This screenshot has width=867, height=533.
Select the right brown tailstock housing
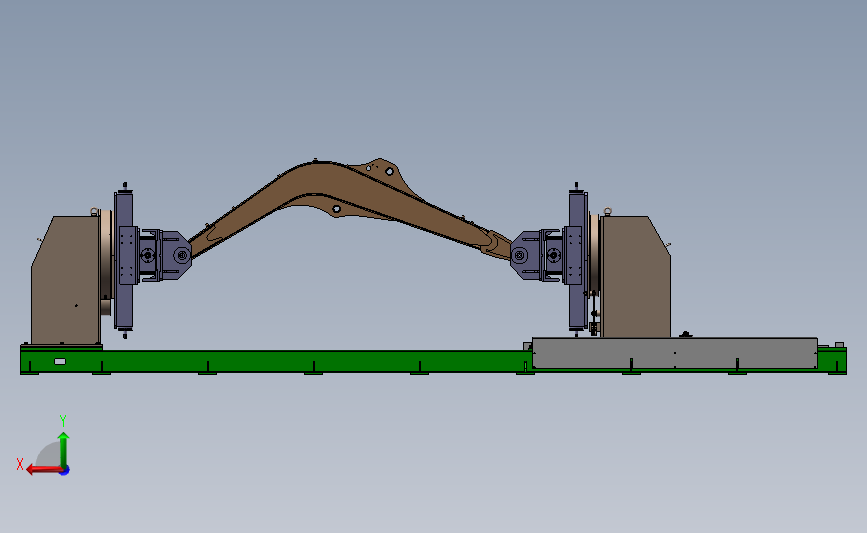click(636, 276)
